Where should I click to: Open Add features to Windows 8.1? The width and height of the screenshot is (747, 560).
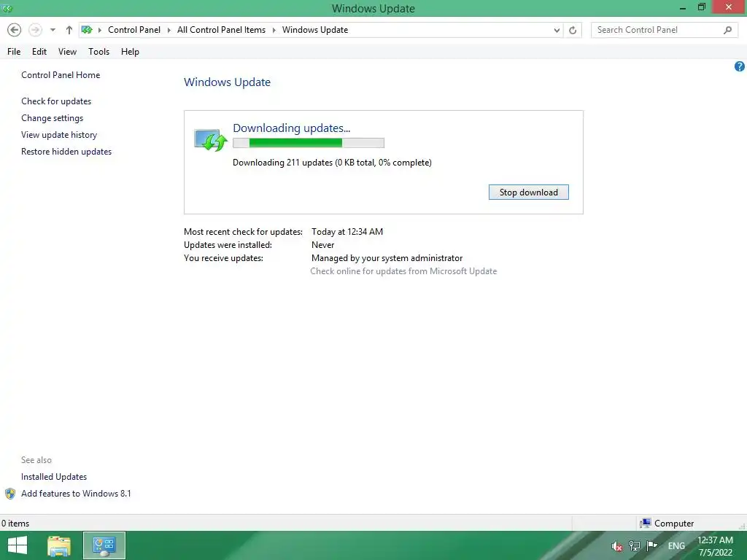click(x=76, y=494)
